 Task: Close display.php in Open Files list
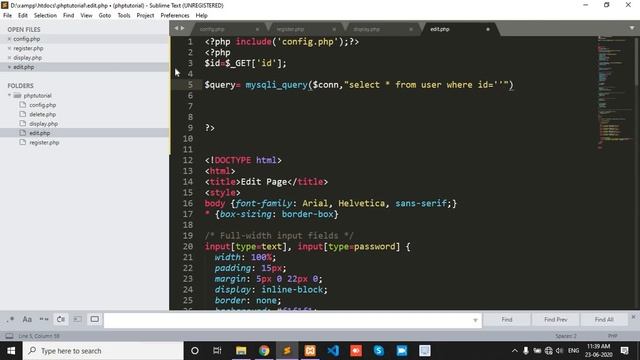point(9,58)
